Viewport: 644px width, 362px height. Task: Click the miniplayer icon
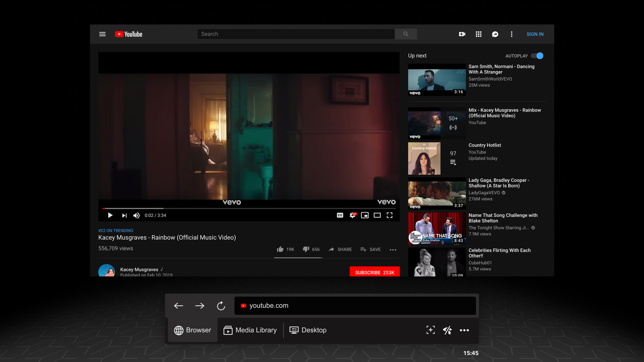[365, 215]
